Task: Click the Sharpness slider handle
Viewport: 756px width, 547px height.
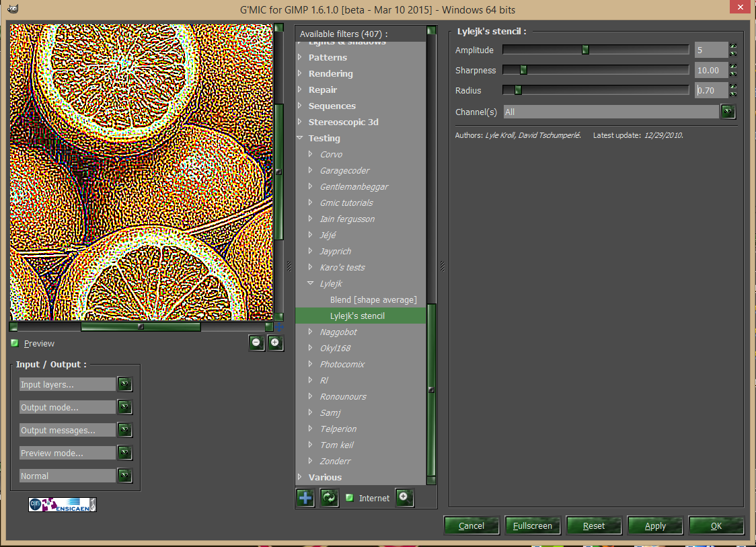Action: click(523, 70)
